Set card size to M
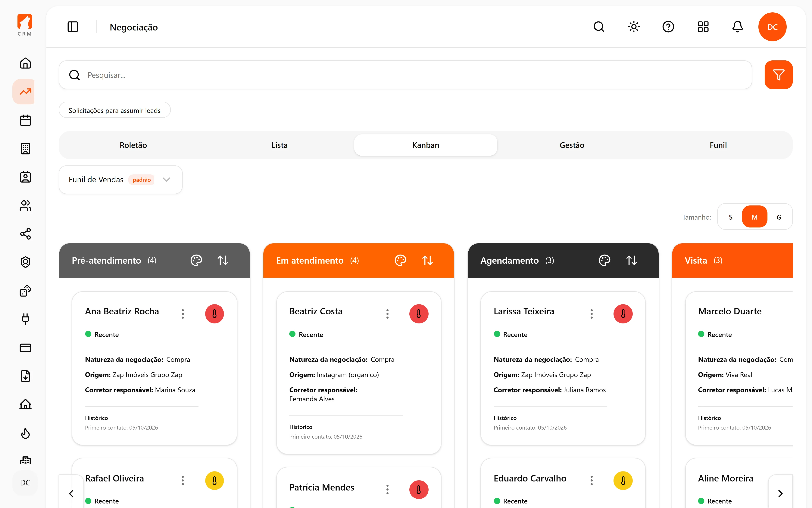Viewport: 812px width, 508px height. point(755,217)
